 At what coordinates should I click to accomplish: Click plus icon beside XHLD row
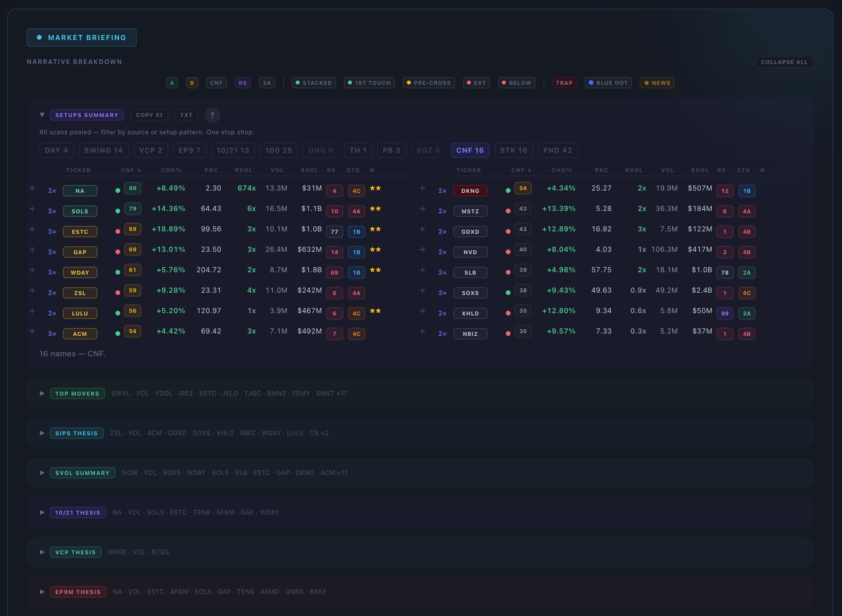[423, 311]
